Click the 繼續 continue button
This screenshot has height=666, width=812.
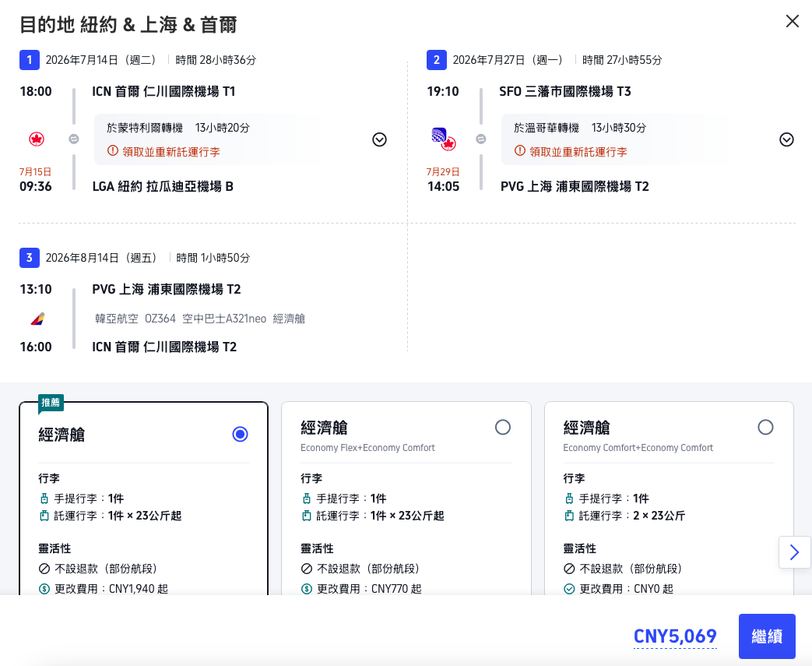[767, 636]
